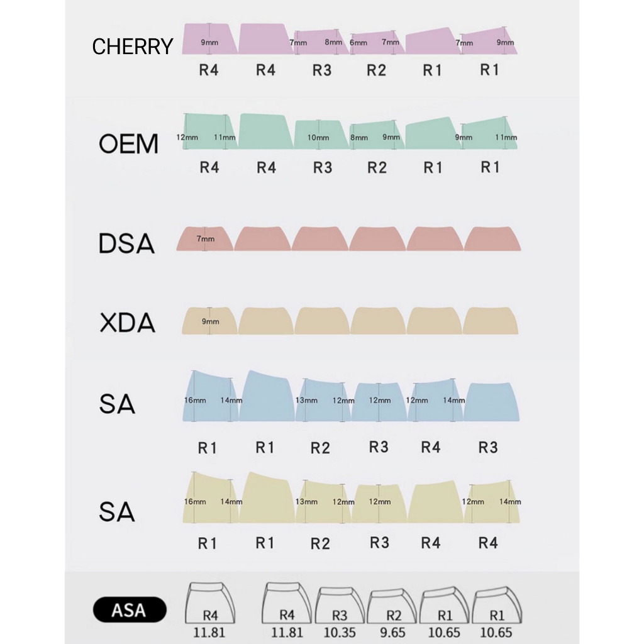
Task: Select the OEM profile label
Action: click(x=128, y=144)
